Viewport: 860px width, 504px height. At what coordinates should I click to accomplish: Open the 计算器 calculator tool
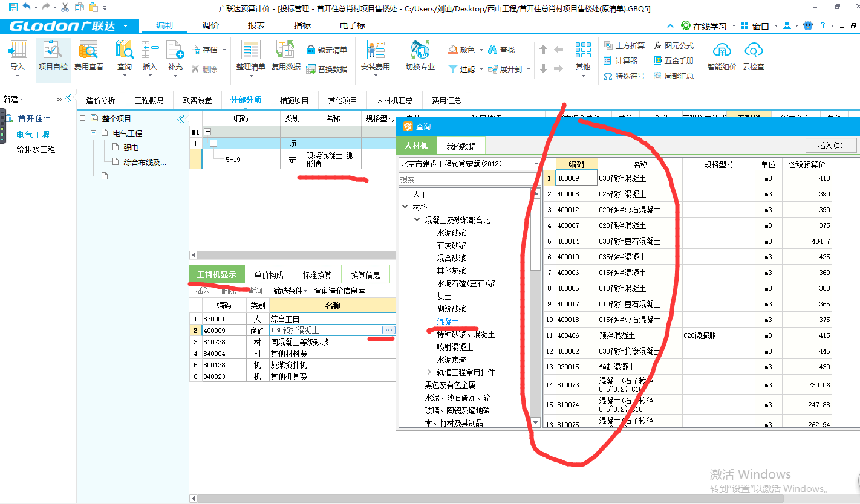point(621,60)
